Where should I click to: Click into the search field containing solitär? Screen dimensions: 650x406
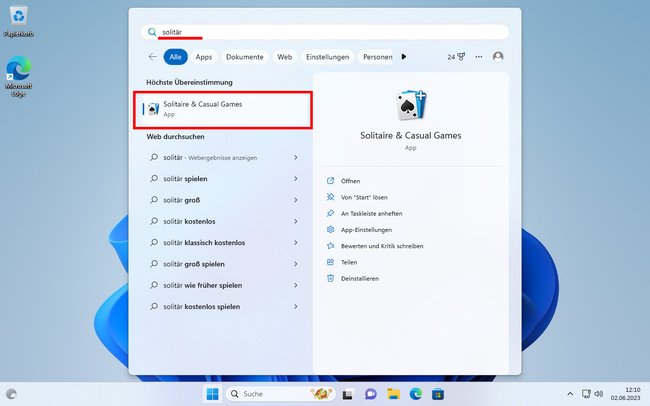[325, 32]
